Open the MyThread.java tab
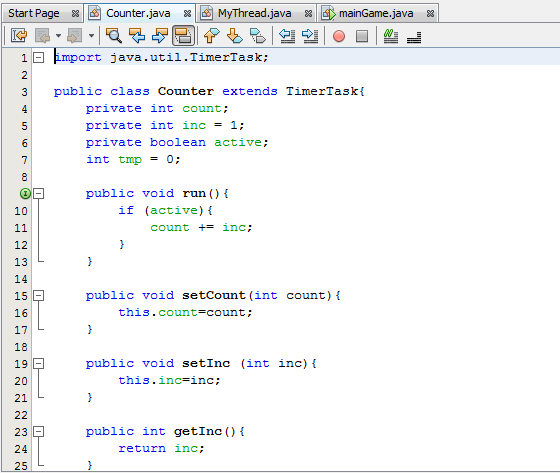The height and width of the screenshot is (473, 560). tap(255, 13)
